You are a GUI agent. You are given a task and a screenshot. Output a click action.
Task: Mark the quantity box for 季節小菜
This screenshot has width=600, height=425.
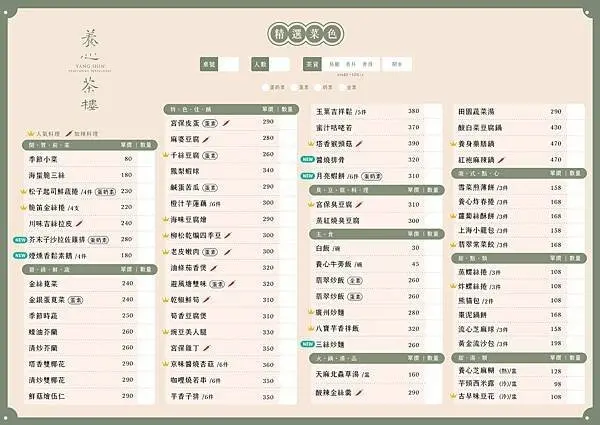coord(145,159)
